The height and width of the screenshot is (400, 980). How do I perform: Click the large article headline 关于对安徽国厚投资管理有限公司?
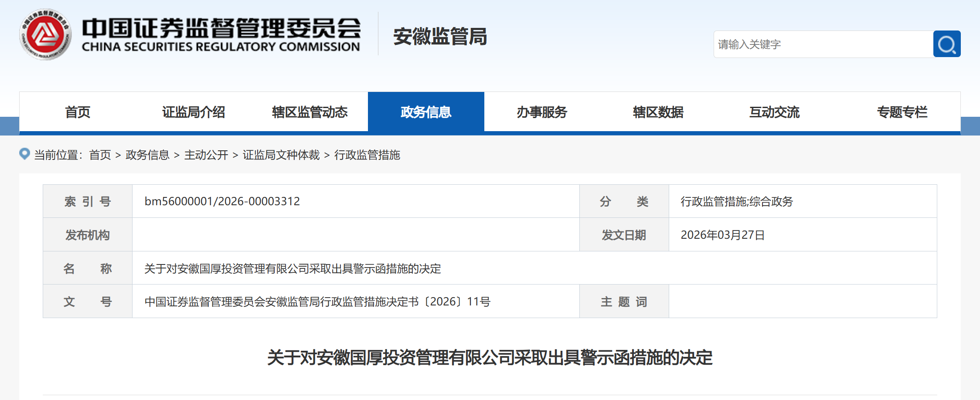tap(490, 357)
